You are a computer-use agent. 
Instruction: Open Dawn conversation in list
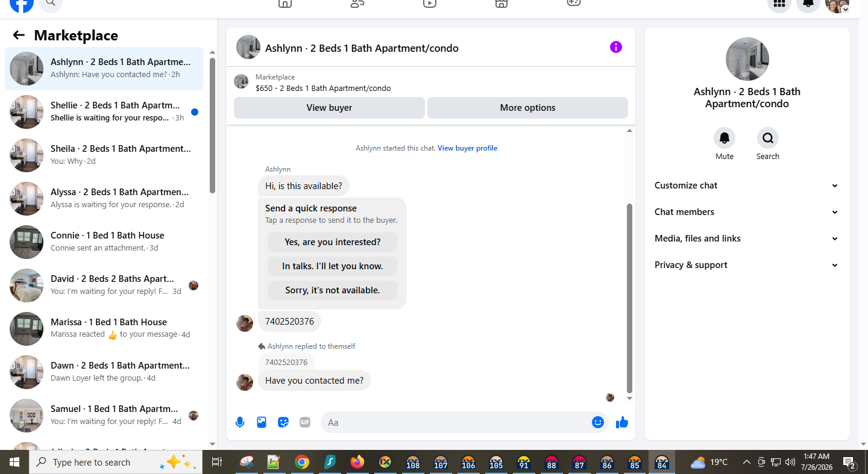click(x=104, y=372)
